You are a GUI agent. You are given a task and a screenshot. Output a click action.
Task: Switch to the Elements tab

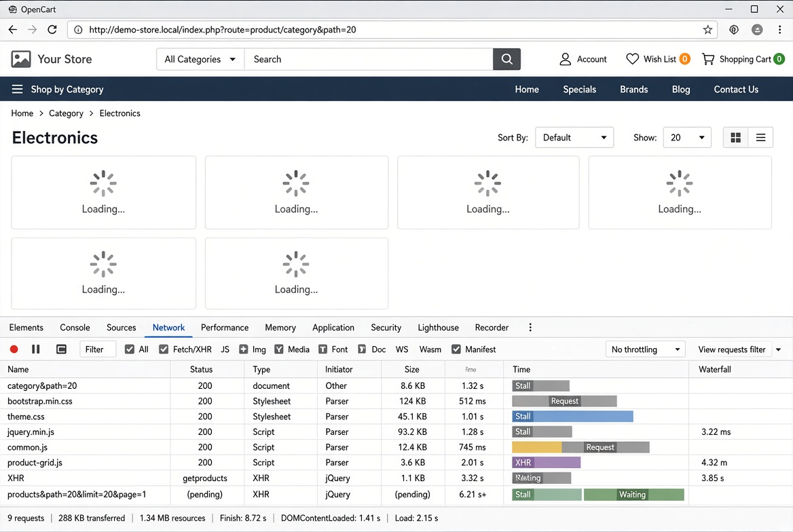[x=26, y=328]
